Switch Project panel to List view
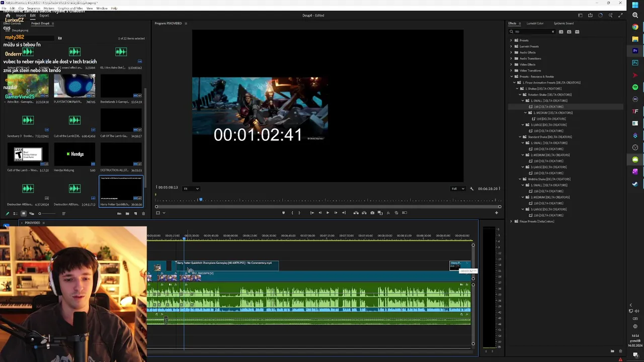This screenshot has width=644, height=362. [x=15, y=214]
